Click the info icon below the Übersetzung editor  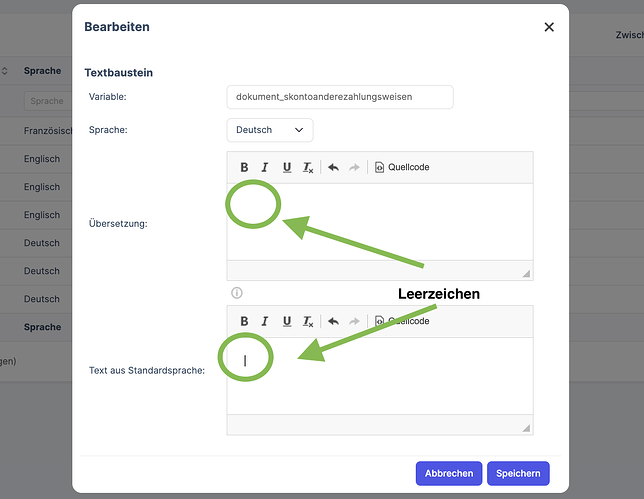(237, 293)
